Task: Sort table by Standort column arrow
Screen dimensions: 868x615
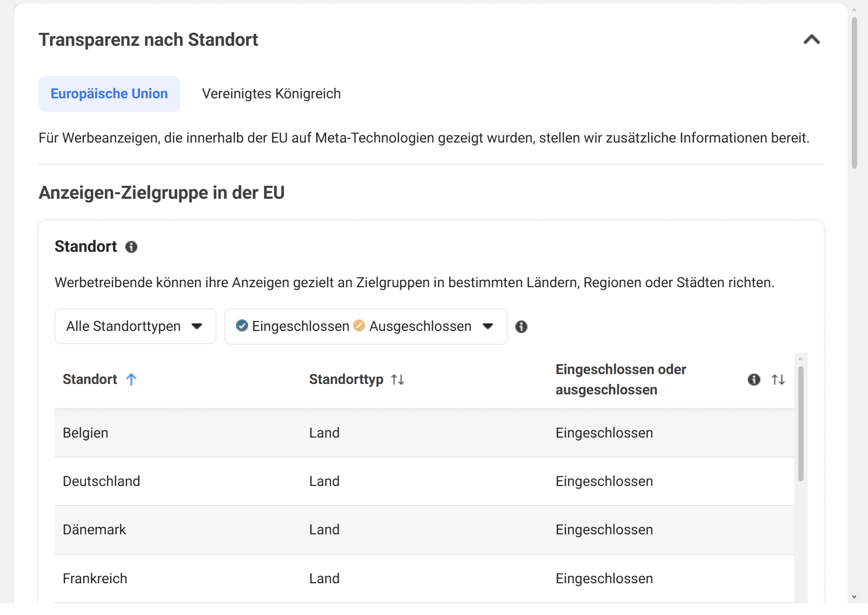Action: point(131,379)
